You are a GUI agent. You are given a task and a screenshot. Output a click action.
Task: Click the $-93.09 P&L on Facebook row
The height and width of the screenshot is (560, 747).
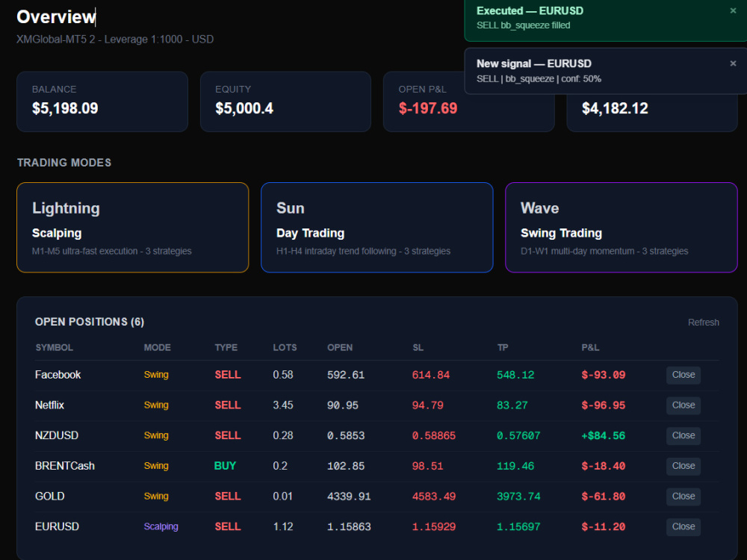tap(603, 375)
